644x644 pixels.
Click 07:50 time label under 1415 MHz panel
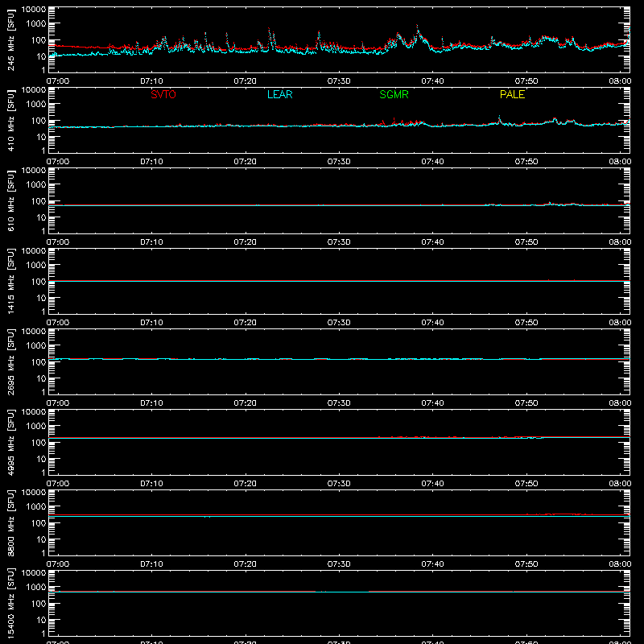point(526,323)
